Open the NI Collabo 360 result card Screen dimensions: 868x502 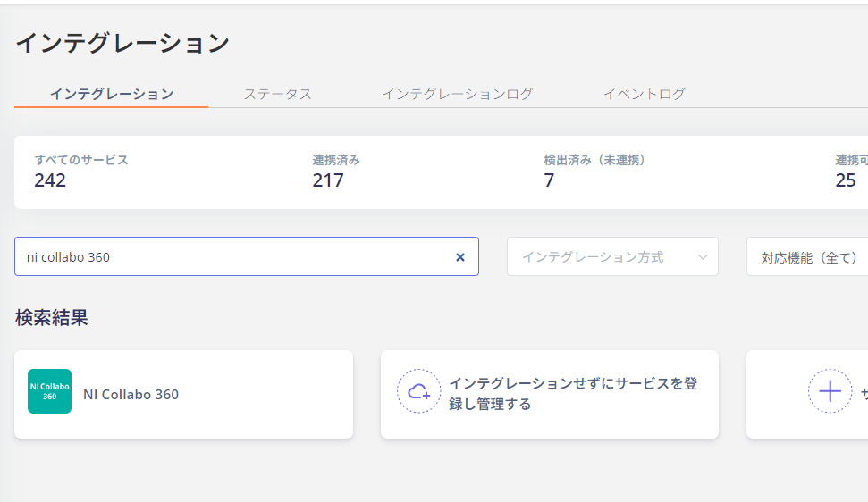tap(184, 394)
